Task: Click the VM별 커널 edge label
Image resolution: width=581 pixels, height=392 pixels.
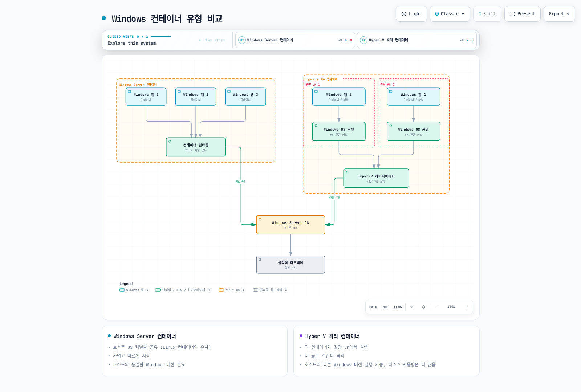Action: click(x=334, y=197)
